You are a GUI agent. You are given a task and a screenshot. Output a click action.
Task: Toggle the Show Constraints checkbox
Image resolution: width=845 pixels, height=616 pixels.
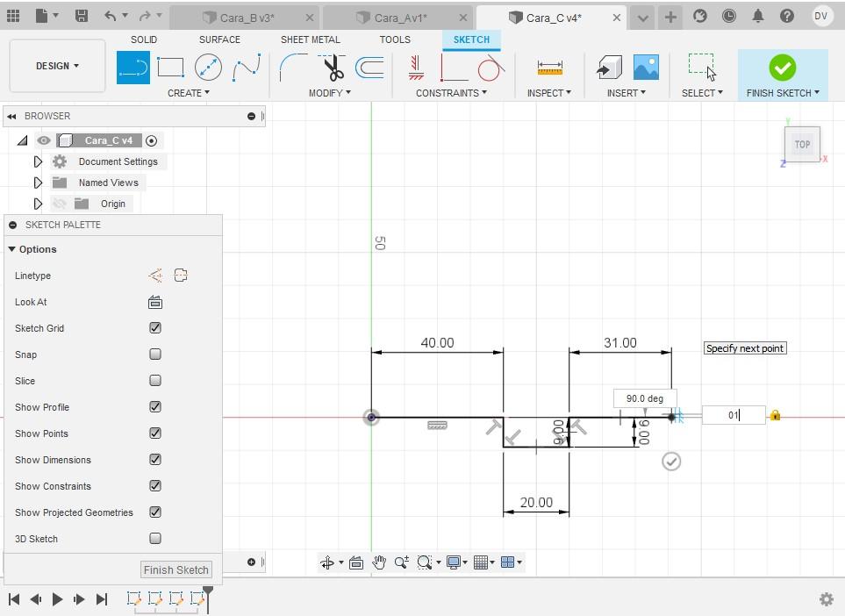tap(155, 485)
